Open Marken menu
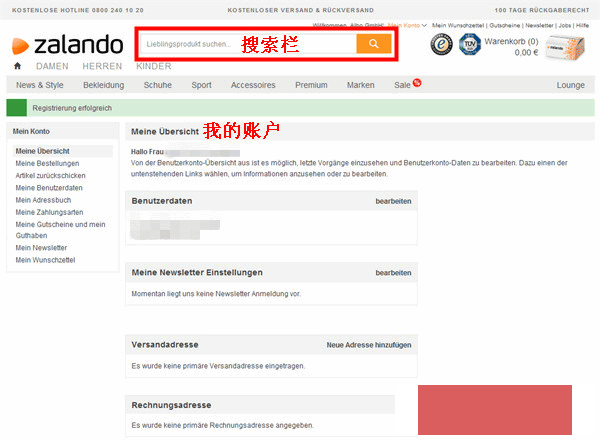Image resolution: width=600 pixels, height=440 pixels. click(360, 85)
